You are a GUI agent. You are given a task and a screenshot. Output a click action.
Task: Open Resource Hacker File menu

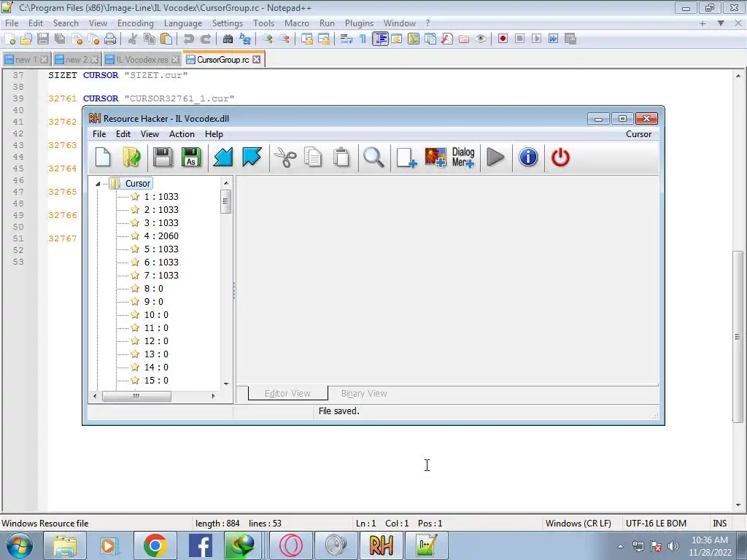tap(99, 134)
